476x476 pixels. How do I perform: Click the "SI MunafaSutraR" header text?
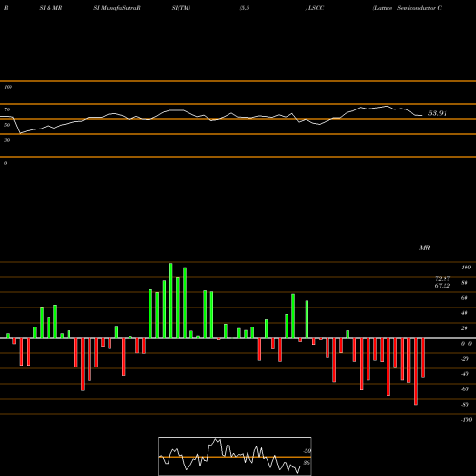point(117,8)
